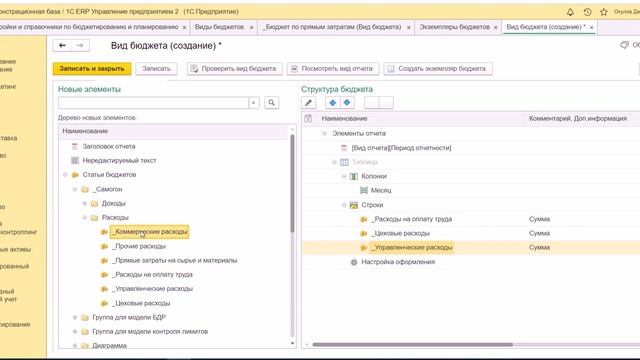Open the notifications bell icon
The height and width of the screenshot is (360, 640).
point(570,12)
